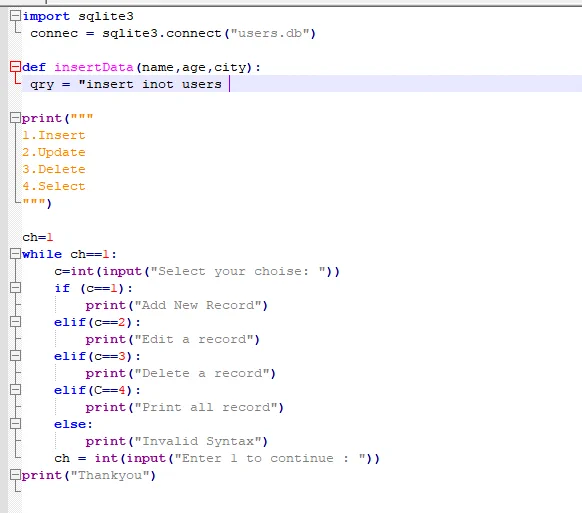Collapse the fold at print(""" line

(15, 118)
